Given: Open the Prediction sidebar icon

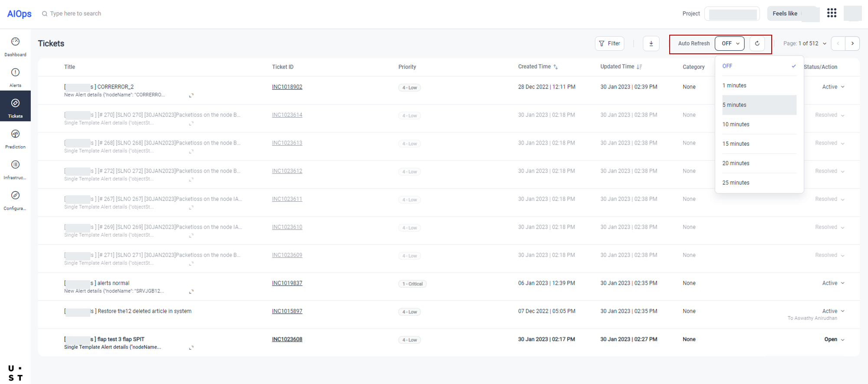Looking at the screenshot, I should 15,135.
